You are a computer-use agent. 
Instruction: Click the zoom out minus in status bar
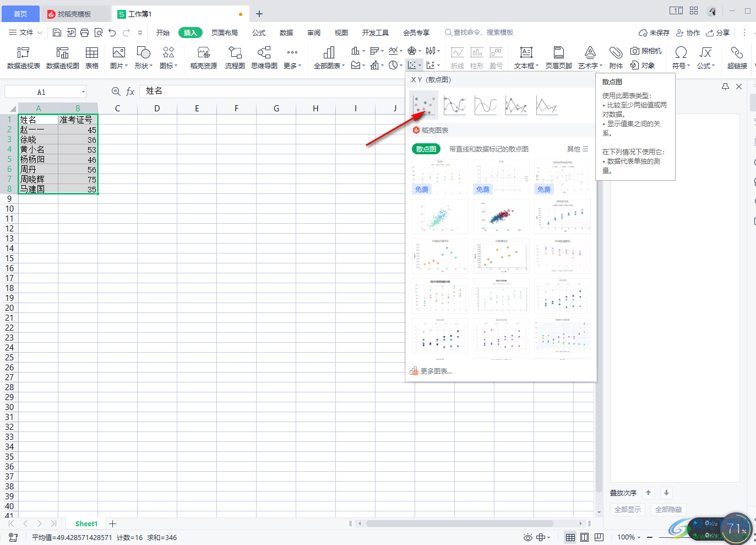650,537
